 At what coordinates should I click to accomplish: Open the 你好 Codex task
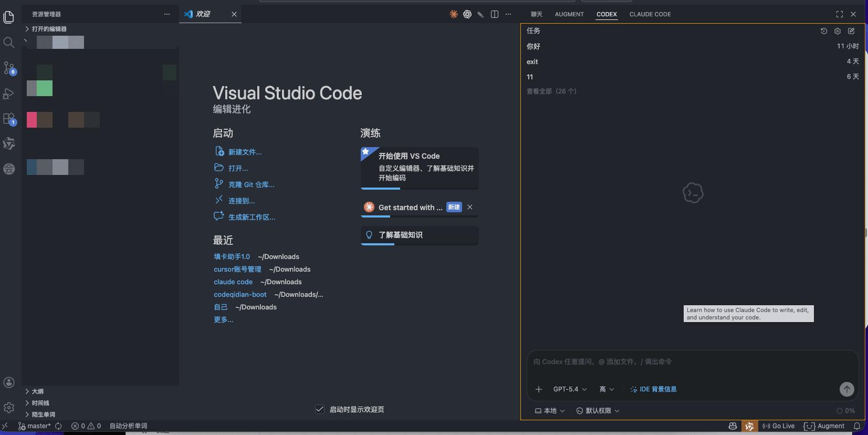[x=693, y=46]
